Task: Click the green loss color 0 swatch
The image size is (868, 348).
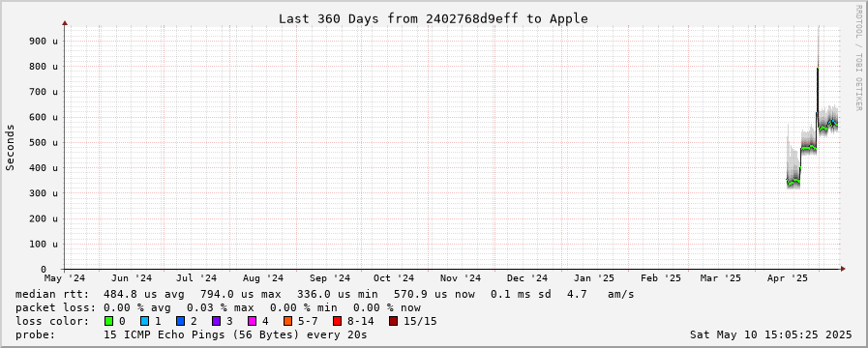Action: pos(109,321)
